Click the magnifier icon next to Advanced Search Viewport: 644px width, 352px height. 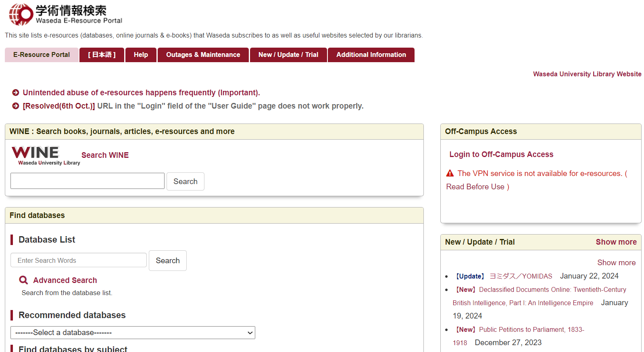(x=24, y=280)
